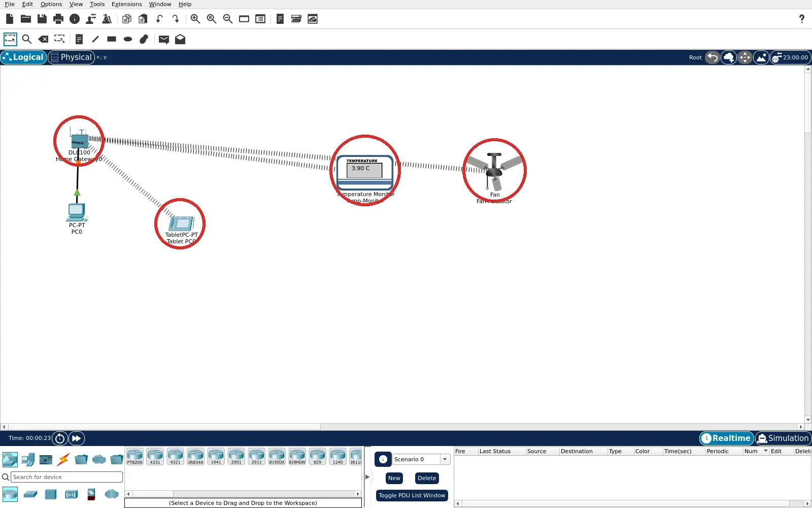Select the Connections lightning category
This screenshot has height=508, width=812.
click(x=63, y=460)
